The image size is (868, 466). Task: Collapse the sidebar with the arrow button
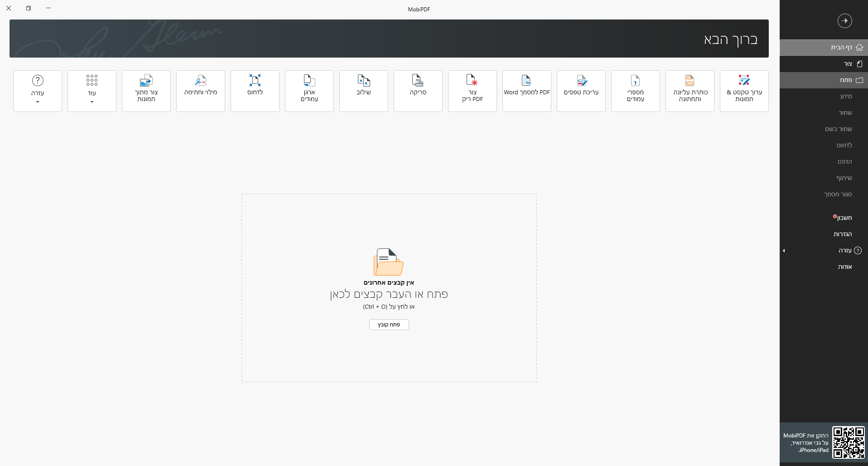click(844, 21)
